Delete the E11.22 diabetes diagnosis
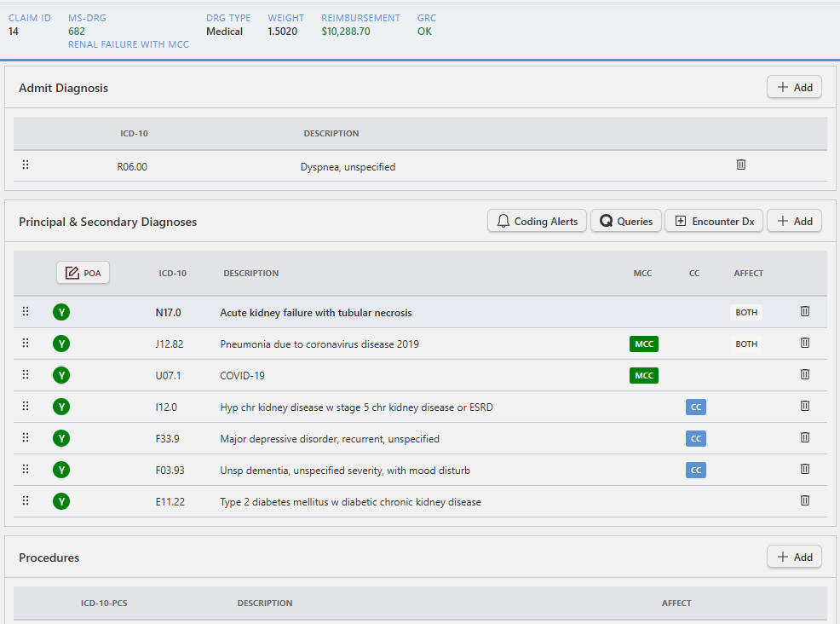Viewport: 840px width, 624px height. pyautogui.click(x=804, y=500)
